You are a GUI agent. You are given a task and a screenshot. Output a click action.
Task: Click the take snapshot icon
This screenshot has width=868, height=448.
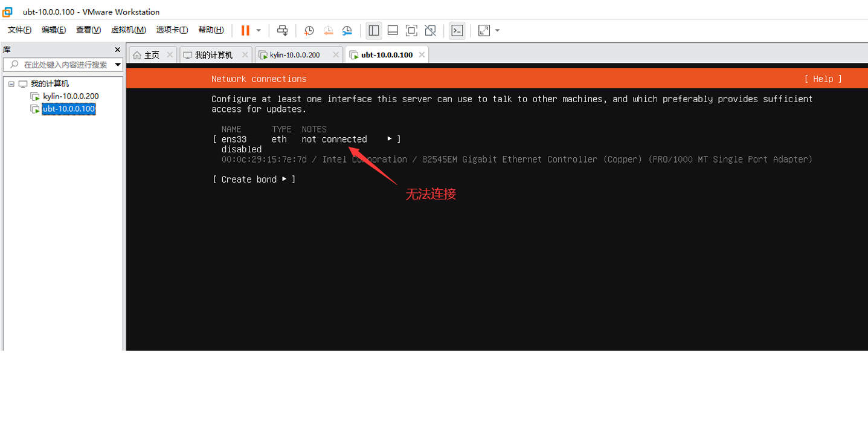pos(309,30)
